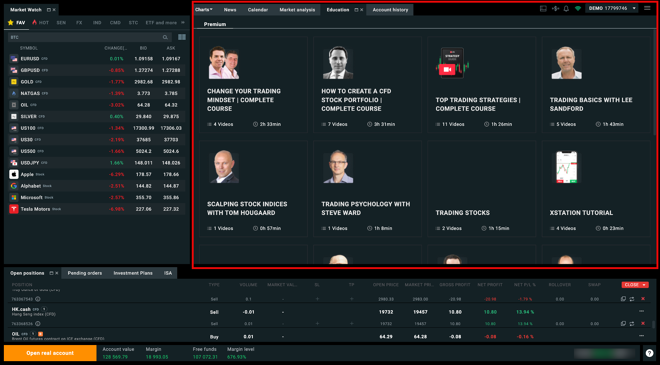Open Change Your Trading Mindset course card

tap(253, 85)
